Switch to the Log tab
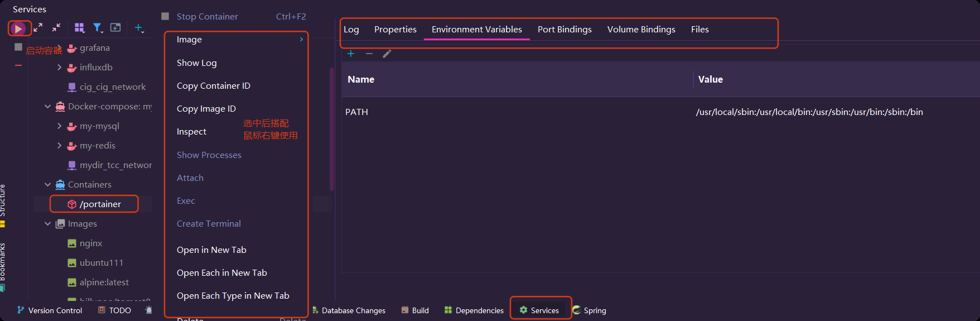This screenshot has height=321, width=980. [x=351, y=30]
